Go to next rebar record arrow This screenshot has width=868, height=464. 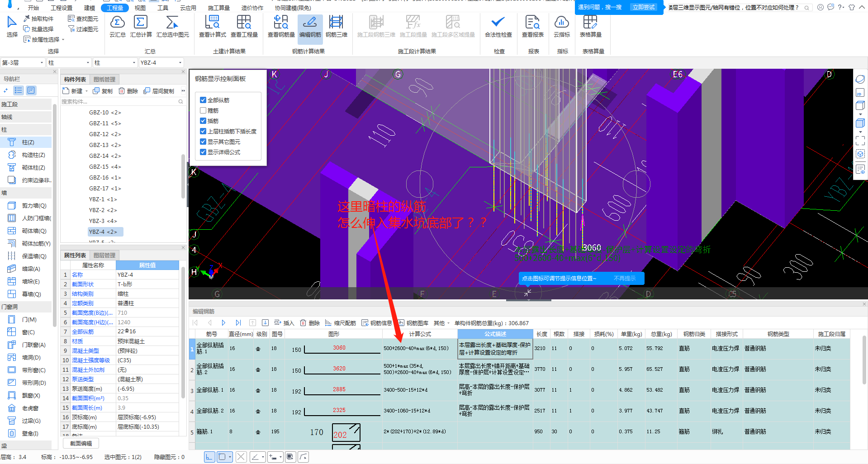[x=223, y=323]
